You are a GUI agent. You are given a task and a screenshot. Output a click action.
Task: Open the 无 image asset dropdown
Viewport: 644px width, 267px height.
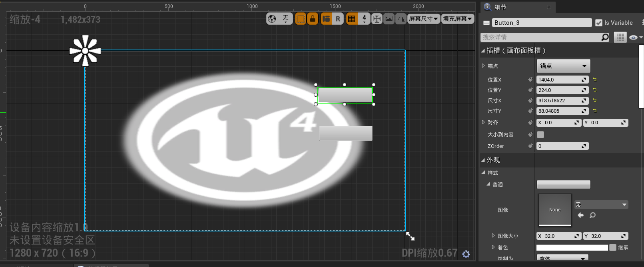601,205
